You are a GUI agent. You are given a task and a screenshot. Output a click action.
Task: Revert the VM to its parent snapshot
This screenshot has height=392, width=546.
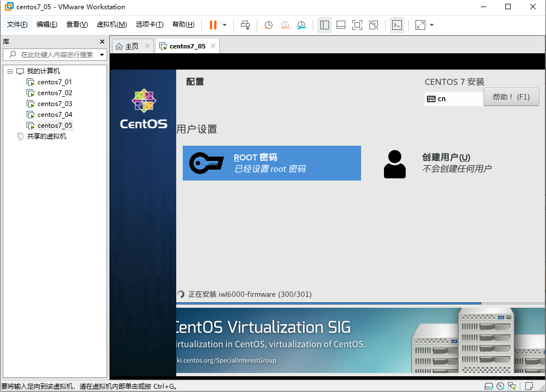pos(284,24)
